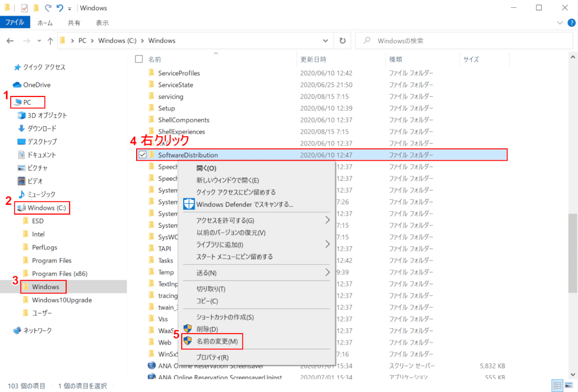Choose 削除(D) from context menu
Viewport: 578px width, 392px height.
click(x=257, y=329)
